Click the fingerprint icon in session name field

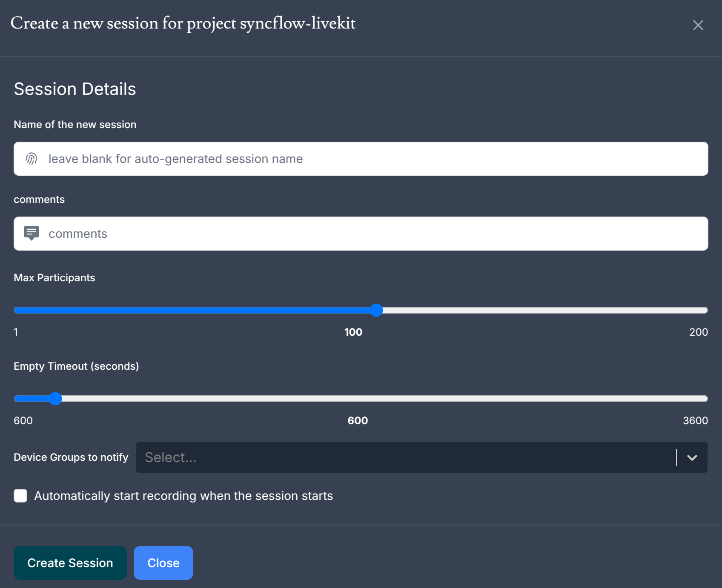pyautogui.click(x=32, y=159)
